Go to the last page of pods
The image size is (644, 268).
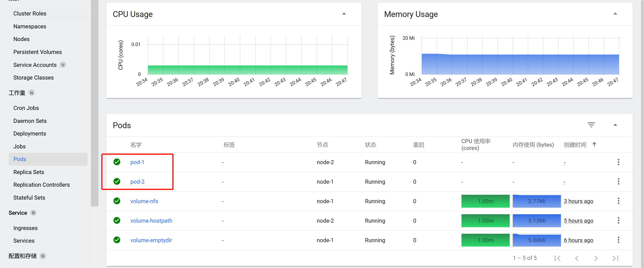click(615, 258)
